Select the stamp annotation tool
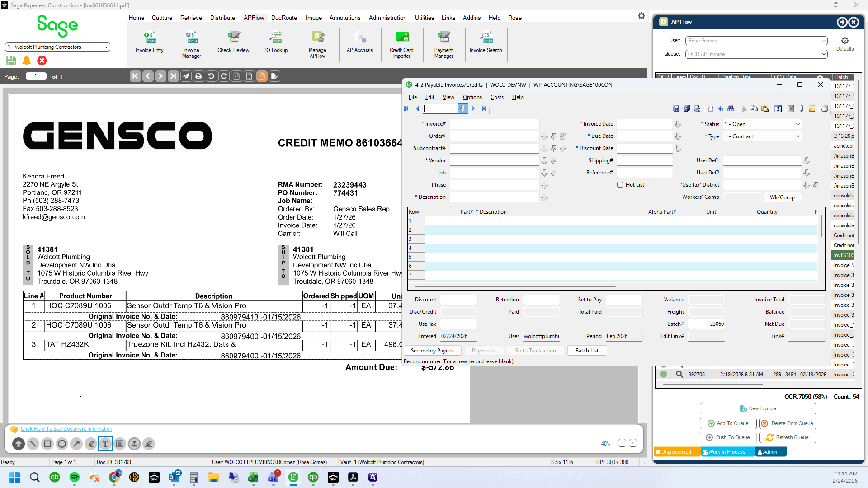 134,444
